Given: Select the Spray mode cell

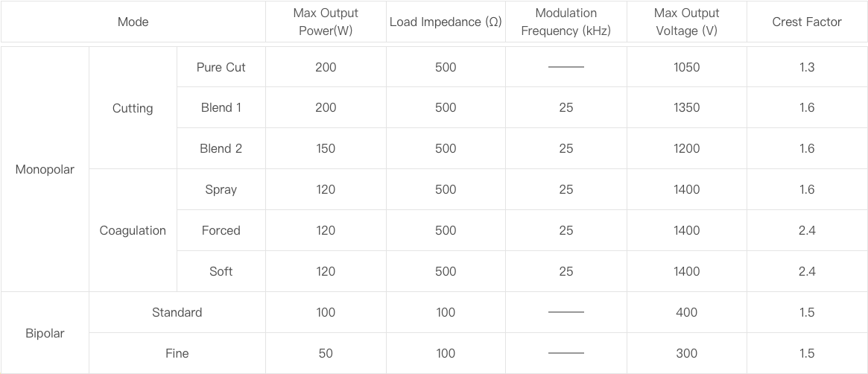Looking at the screenshot, I should click(221, 189).
